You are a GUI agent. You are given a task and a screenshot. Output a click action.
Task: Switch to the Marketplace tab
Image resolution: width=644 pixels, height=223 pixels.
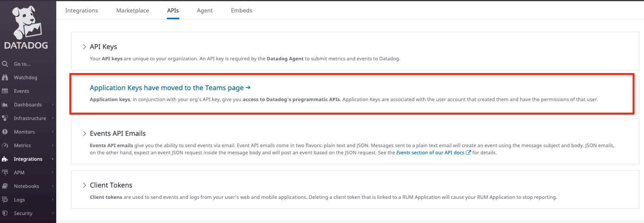[x=132, y=11]
